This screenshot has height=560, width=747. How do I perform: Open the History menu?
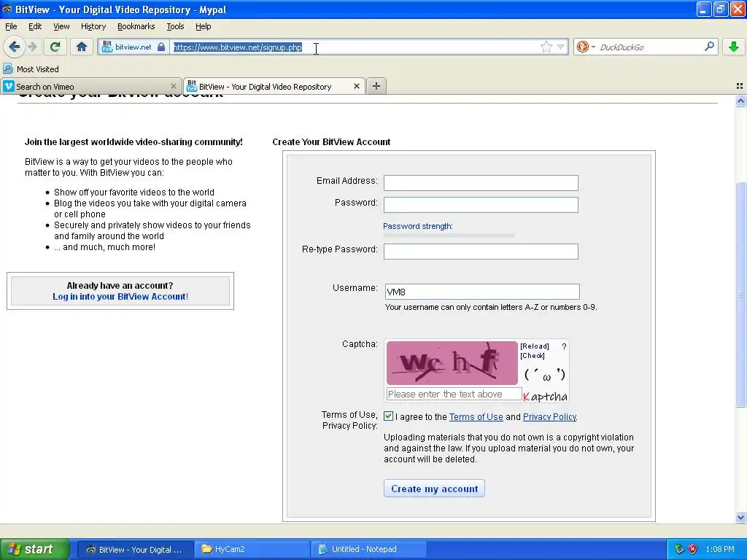pos(93,26)
